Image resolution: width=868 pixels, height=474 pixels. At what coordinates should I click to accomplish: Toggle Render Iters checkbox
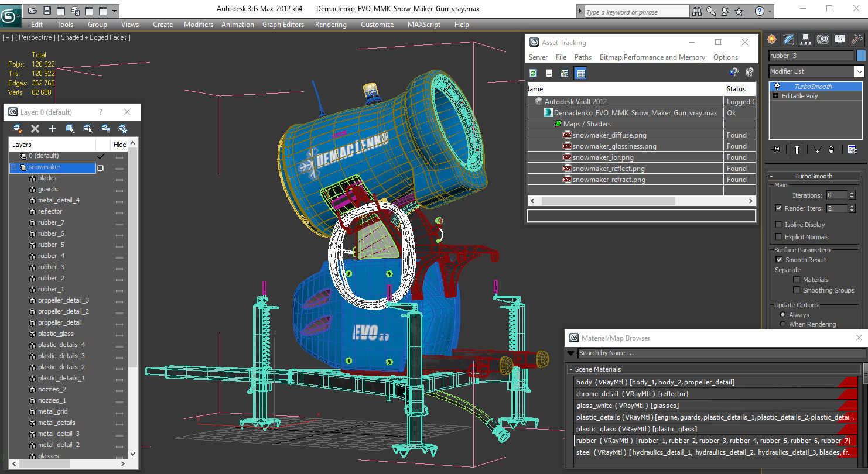pos(778,208)
